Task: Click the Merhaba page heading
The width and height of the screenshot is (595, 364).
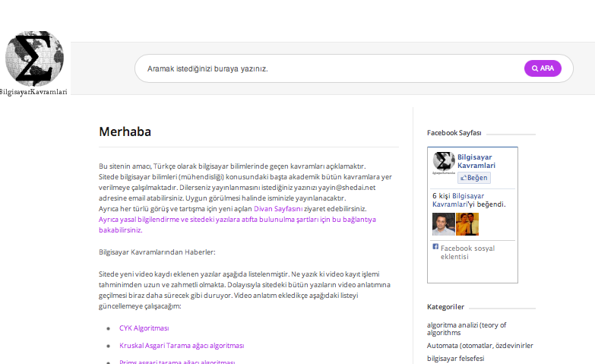Action: (x=125, y=131)
